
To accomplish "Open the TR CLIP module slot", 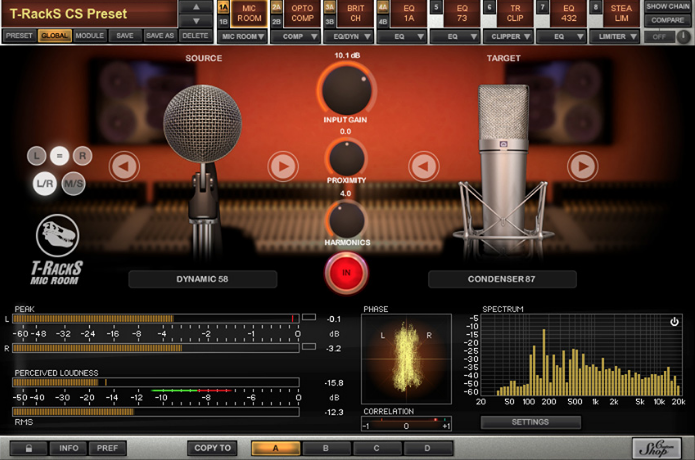I will coord(515,13).
